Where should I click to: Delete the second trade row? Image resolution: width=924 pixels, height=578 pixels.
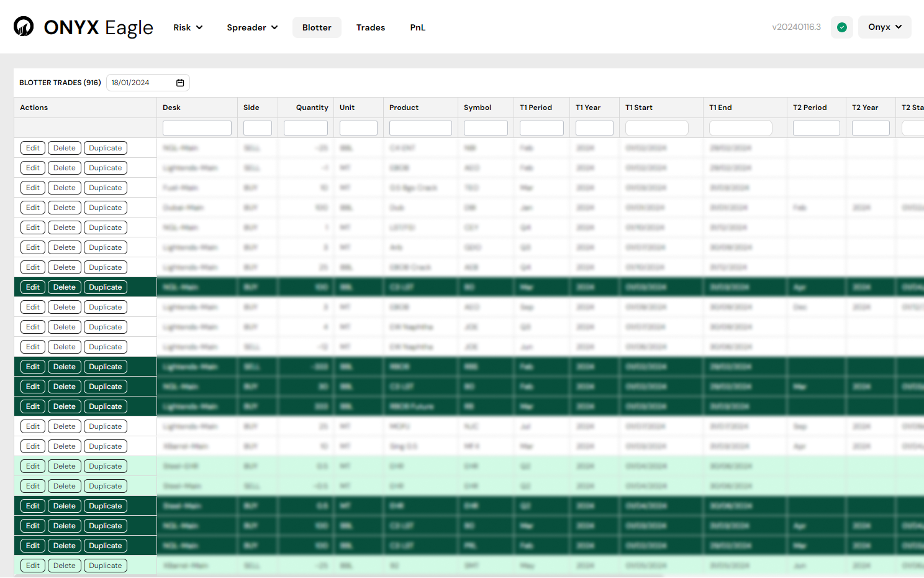(x=65, y=168)
